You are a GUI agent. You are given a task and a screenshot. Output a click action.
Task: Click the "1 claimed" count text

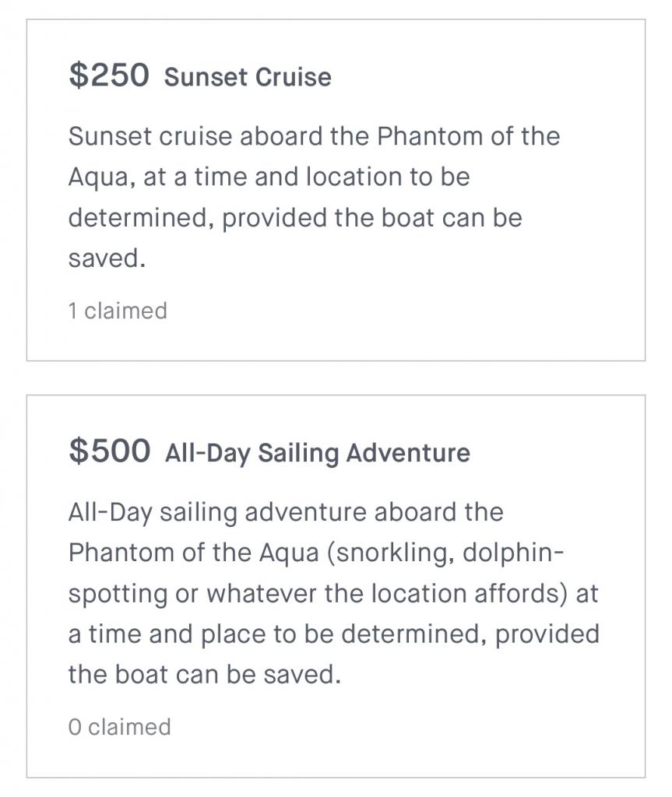tap(118, 311)
